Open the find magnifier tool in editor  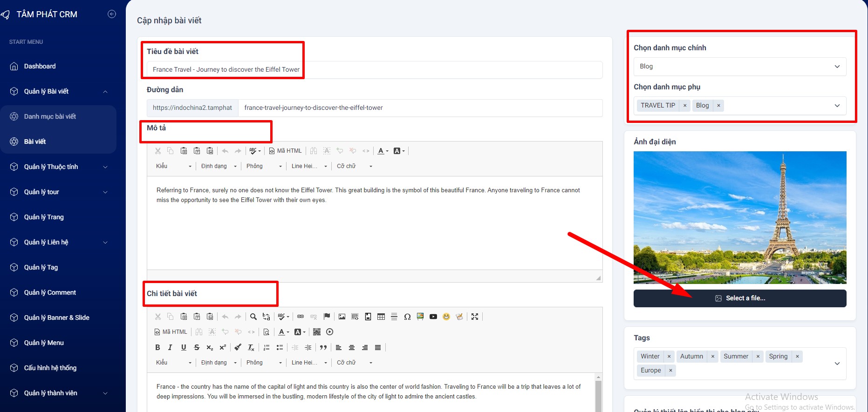coord(253,317)
